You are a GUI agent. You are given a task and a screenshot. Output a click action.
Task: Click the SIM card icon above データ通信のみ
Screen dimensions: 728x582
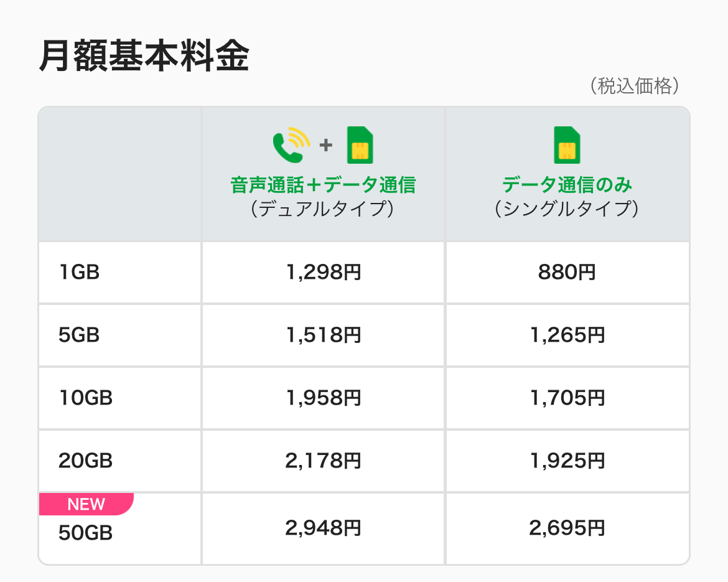[566, 145]
